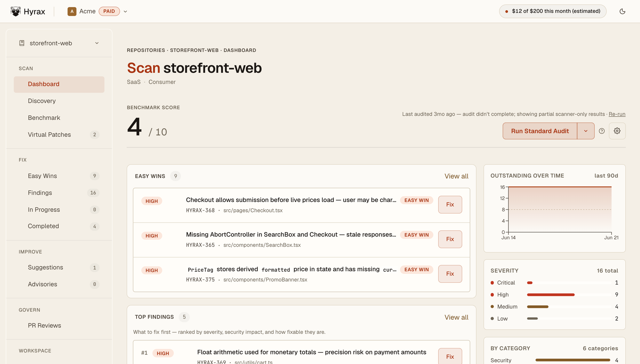
Task: Open Run Standard Audit options arrow
Action: [x=586, y=131]
